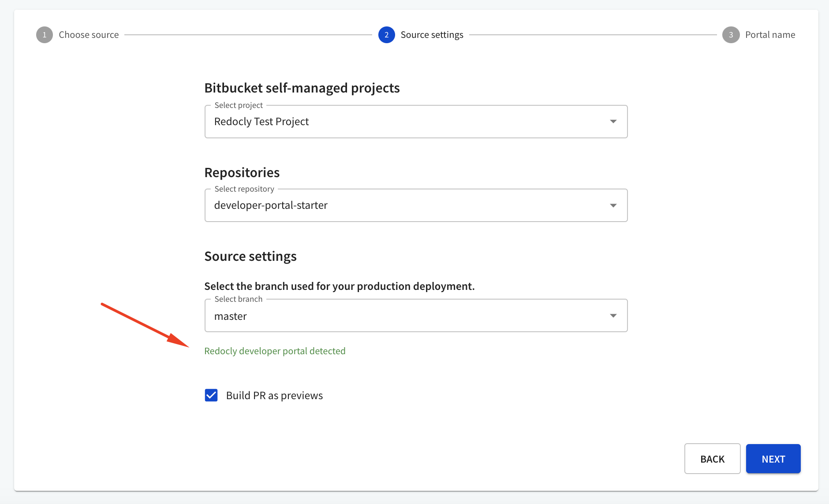
Task: Click the master branch value
Action: point(230,316)
